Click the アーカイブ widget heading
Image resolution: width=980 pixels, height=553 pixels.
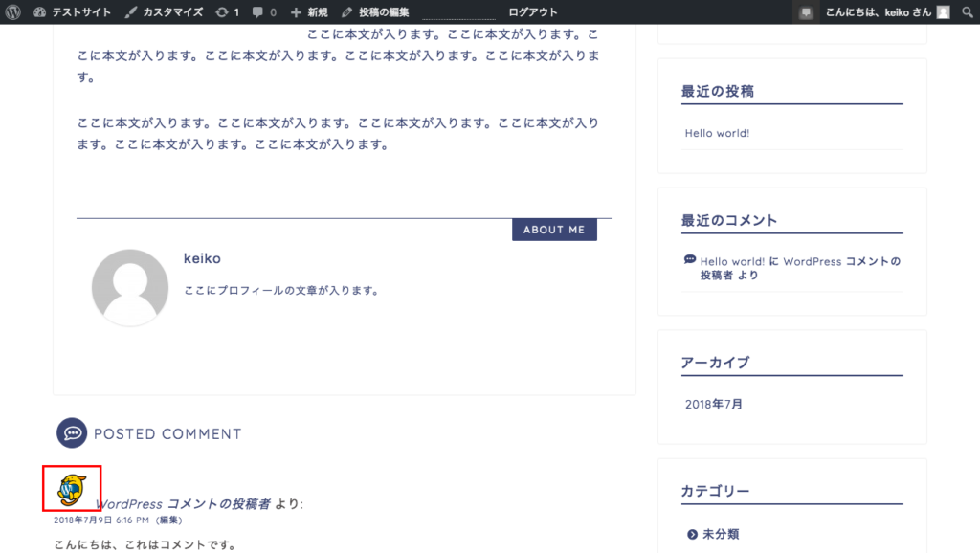tap(715, 363)
